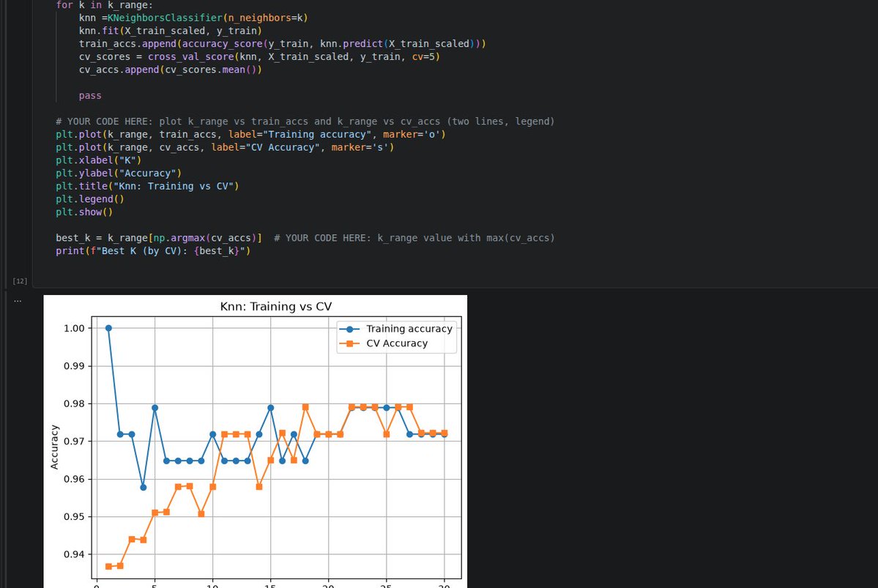Click the print(f"Best K (by CV)...") line
The height and width of the screenshot is (588, 878).
click(154, 251)
